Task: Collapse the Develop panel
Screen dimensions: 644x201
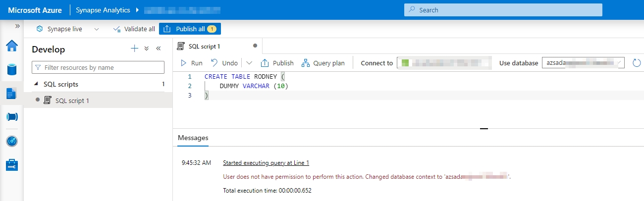Action: click(159, 49)
